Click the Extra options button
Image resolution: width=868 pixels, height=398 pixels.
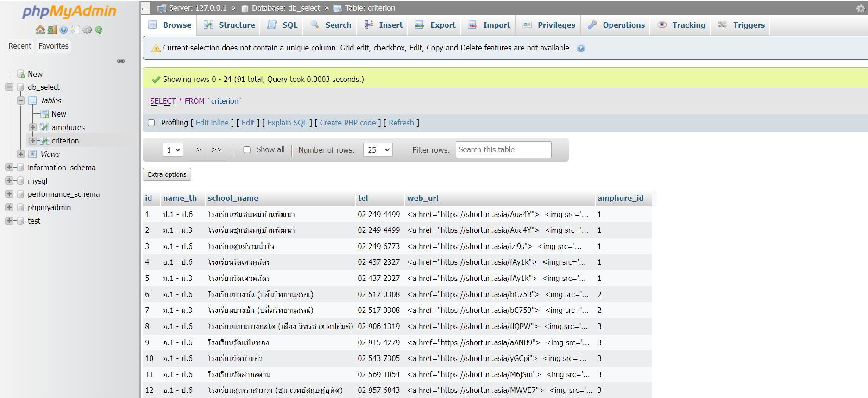click(167, 174)
